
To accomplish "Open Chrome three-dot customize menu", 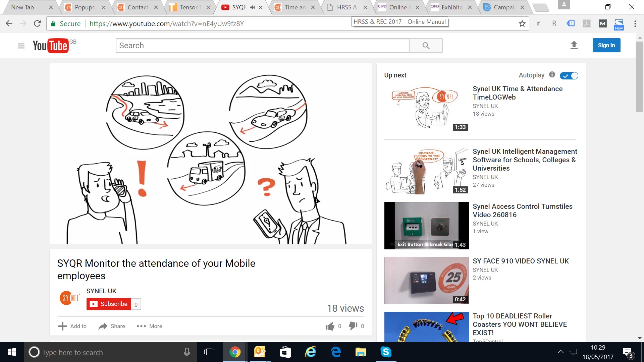I will (x=635, y=23).
